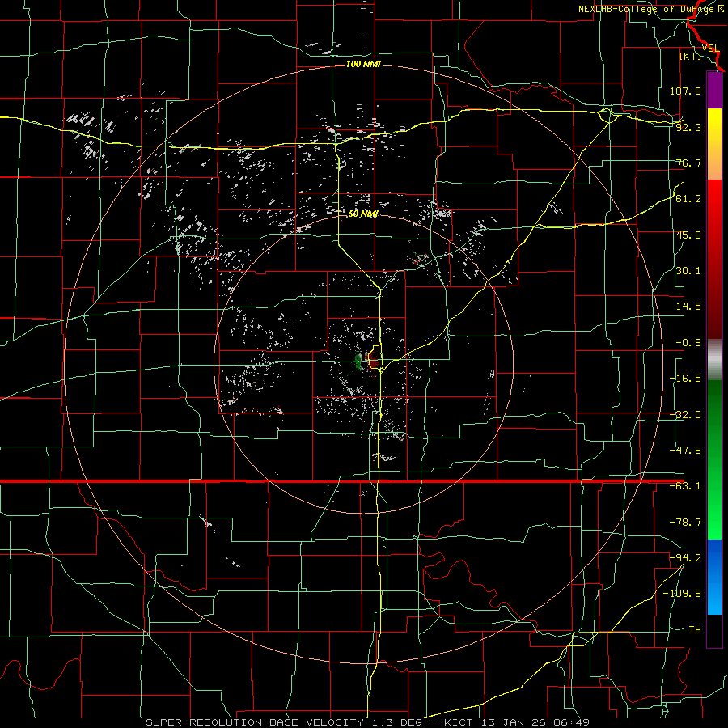The width and height of the screenshot is (728, 728).
Task: Select the -63.1 velocity scale value
Action: tap(685, 486)
